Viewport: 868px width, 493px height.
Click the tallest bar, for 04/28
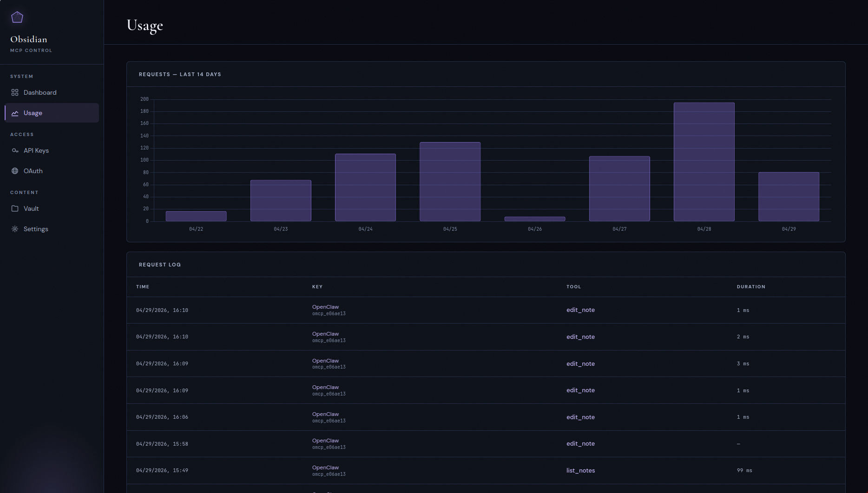pyautogui.click(x=704, y=162)
